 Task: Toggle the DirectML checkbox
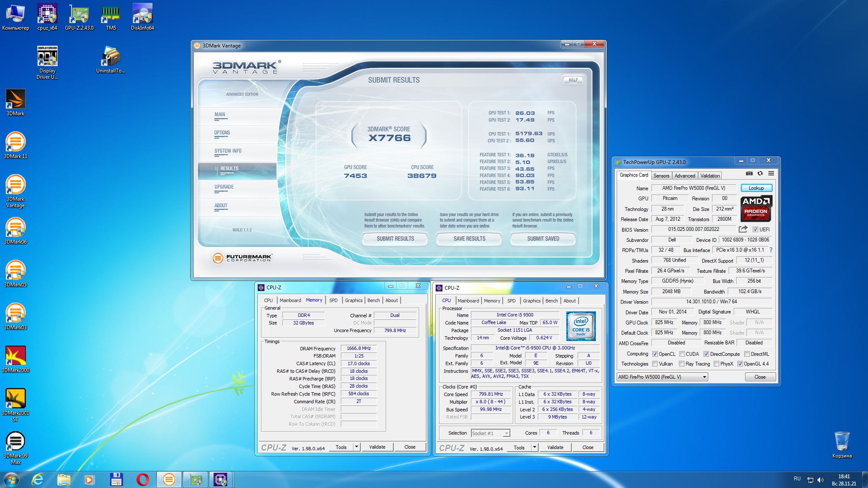tap(747, 354)
